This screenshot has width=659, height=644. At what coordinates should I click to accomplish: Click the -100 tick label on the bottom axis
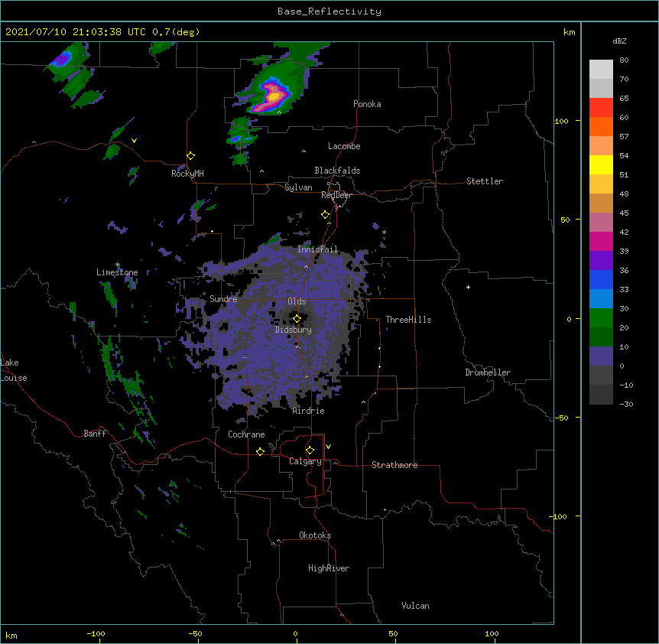click(96, 633)
